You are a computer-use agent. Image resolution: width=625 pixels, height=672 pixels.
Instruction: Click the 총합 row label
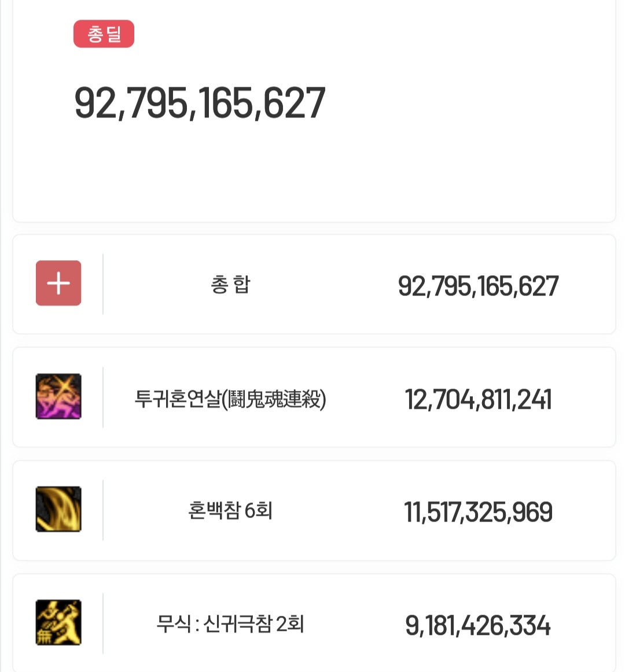click(x=230, y=285)
